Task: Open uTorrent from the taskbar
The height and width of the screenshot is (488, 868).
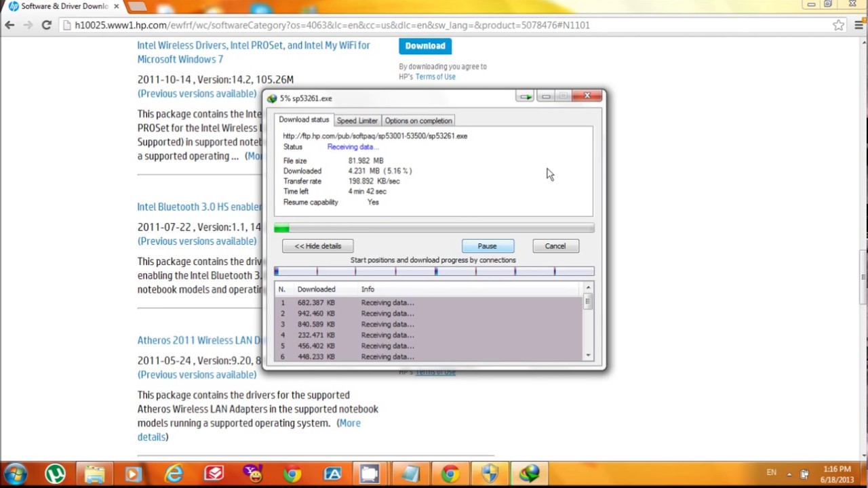Action: (x=56, y=474)
